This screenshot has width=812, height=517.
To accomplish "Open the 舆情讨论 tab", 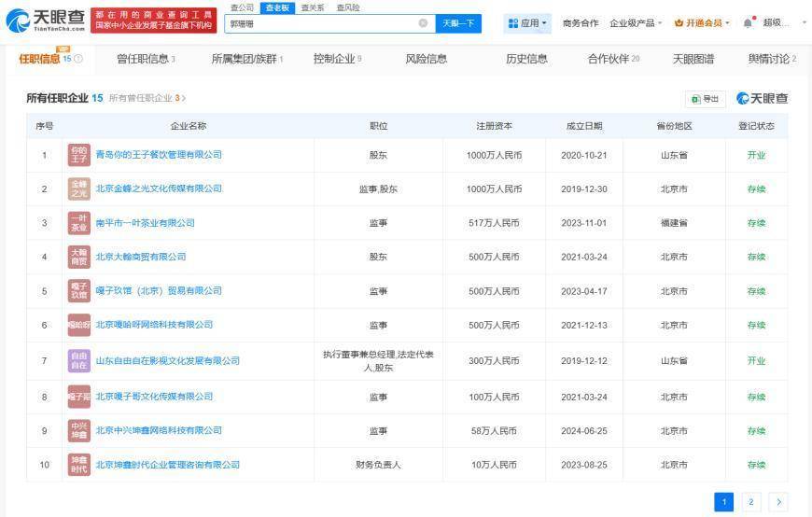I will click(x=772, y=59).
